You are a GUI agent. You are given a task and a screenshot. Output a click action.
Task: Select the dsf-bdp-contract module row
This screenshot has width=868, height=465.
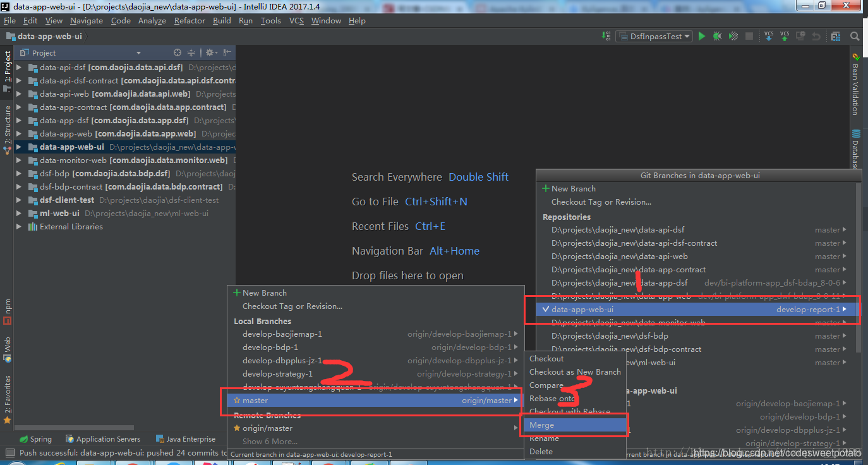pyautogui.click(x=124, y=187)
